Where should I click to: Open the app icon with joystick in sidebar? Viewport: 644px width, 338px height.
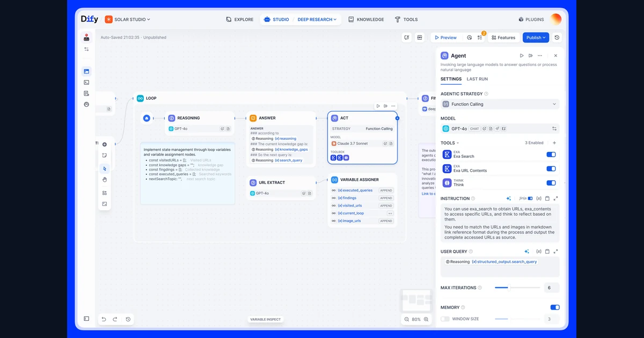(86, 38)
